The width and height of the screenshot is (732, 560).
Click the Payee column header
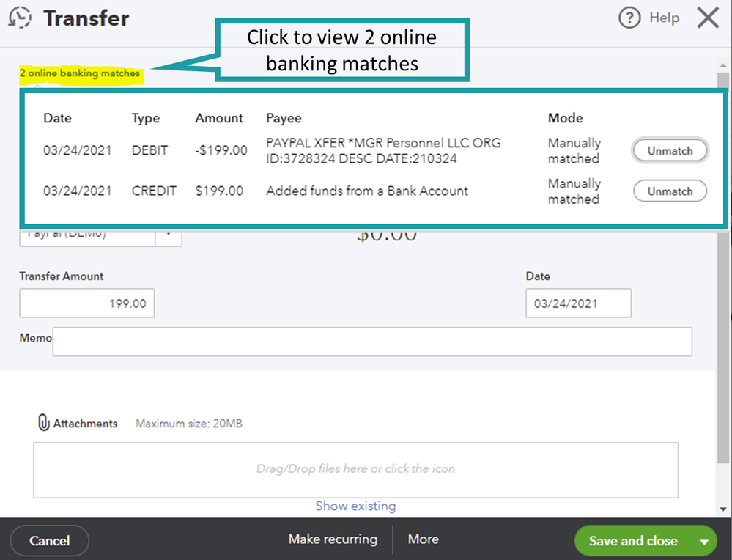click(284, 118)
